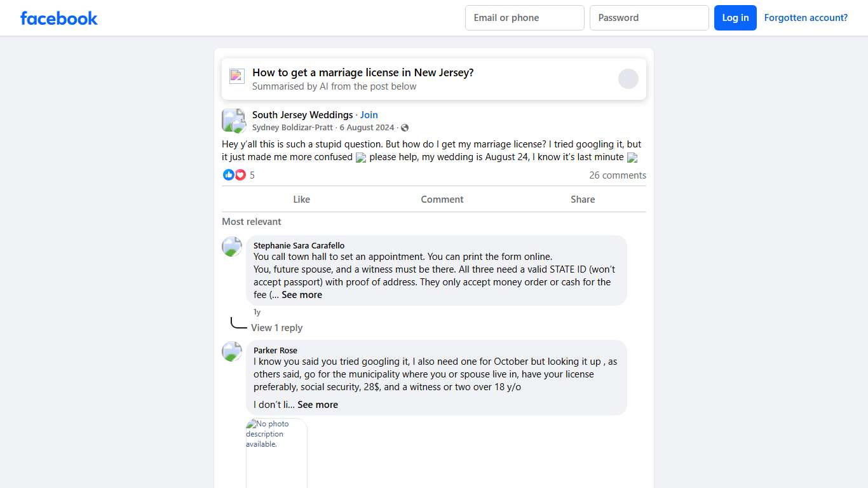Expand Parker Rose's comment with See more
868x488 pixels.
(x=318, y=405)
